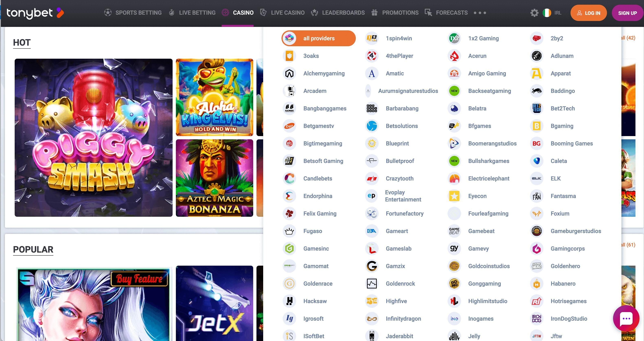The width and height of the screenshot is (644, 341).
Task: Click the tonybet logo
Action: (x=35, y=13)
